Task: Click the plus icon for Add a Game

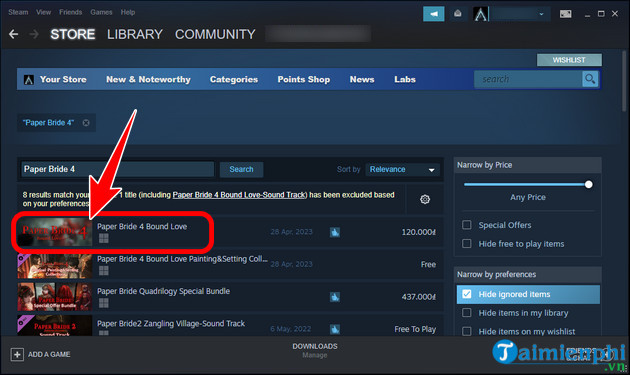Action: (17, 355)
